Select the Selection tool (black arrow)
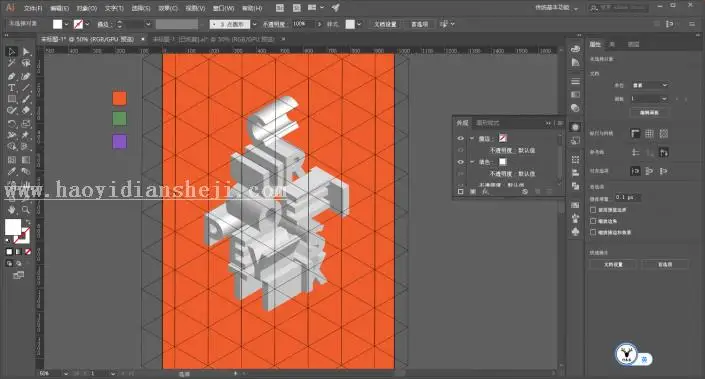705x379 pixels. click(12, 52)
